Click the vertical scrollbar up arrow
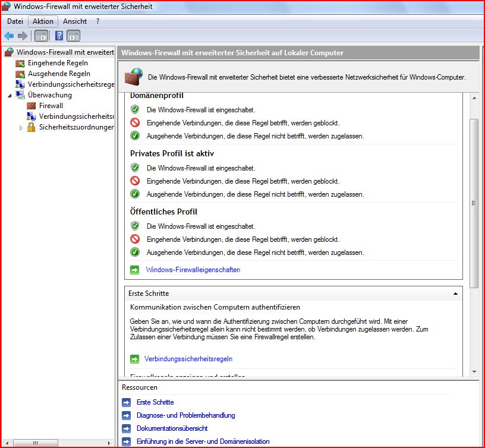485x448 pixels. [x=474, y=98]
